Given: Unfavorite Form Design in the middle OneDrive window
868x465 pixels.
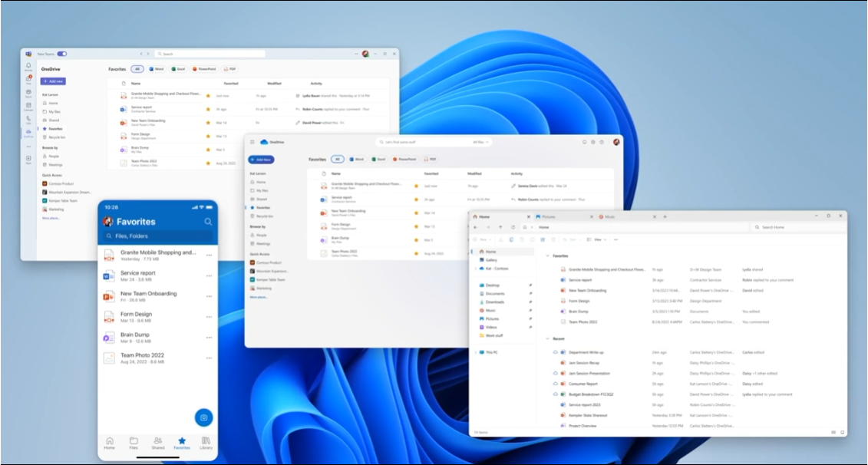Looking at the screenshot, I should click(x=417, y=226).
